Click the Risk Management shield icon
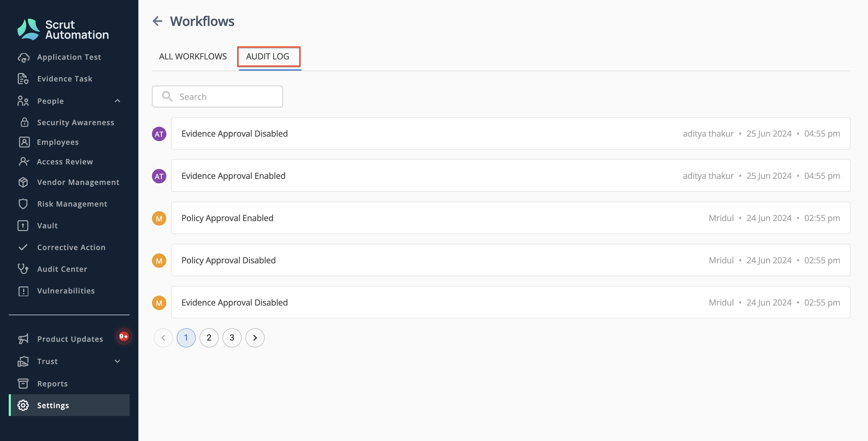This screenshot has width=868, height=441. 23,204
